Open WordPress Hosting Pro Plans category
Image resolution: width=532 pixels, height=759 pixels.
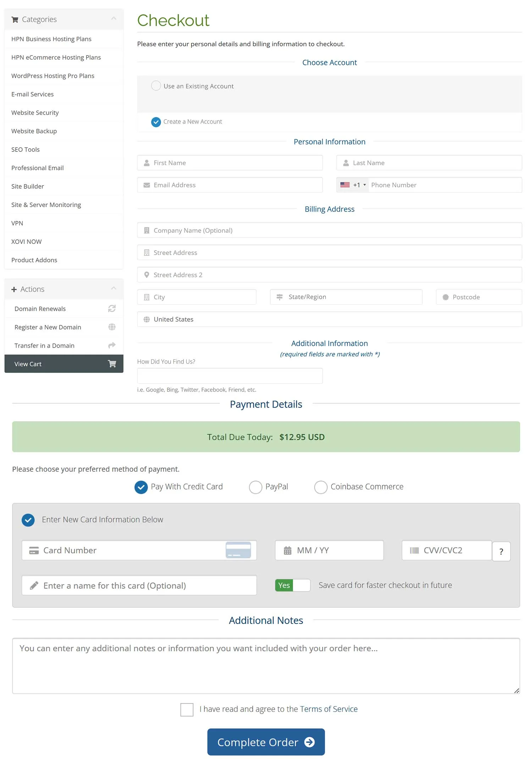click(x=53, y=76)
